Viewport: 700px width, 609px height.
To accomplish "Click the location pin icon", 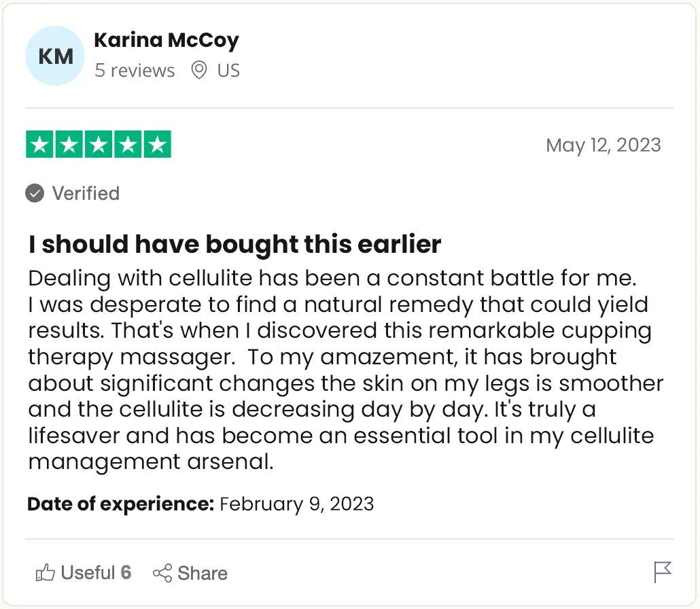I will (x=198, y=70).
